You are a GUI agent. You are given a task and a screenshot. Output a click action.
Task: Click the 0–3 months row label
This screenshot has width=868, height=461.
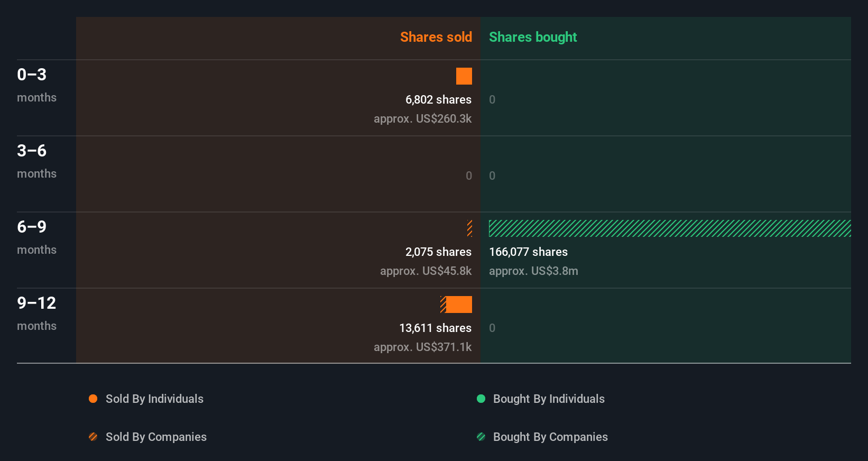click(x=36, y=85)
